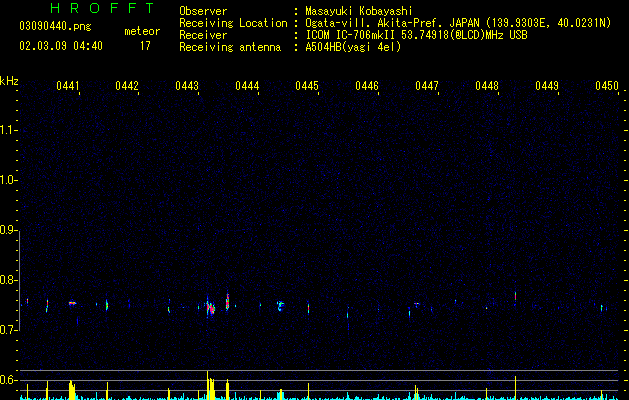Click the Observer label
This screenshot has width=629, height=400.
click(203, 11)
